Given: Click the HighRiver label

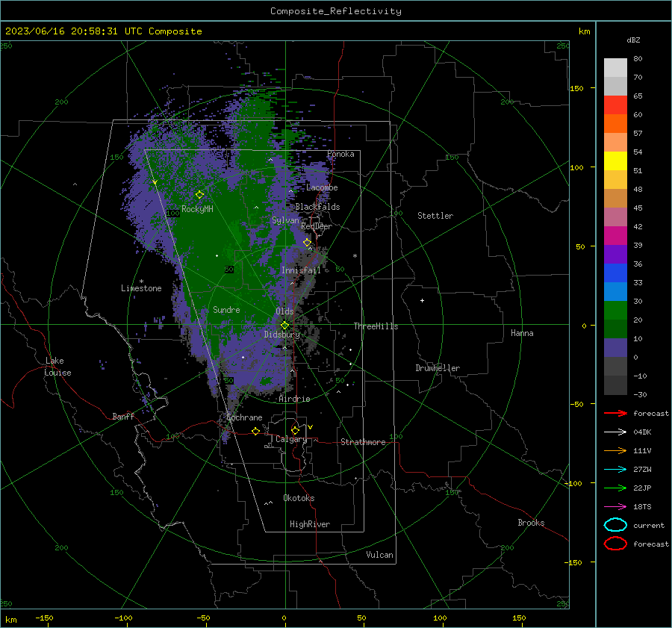Looking at the screenshot, I should (310, 524).
